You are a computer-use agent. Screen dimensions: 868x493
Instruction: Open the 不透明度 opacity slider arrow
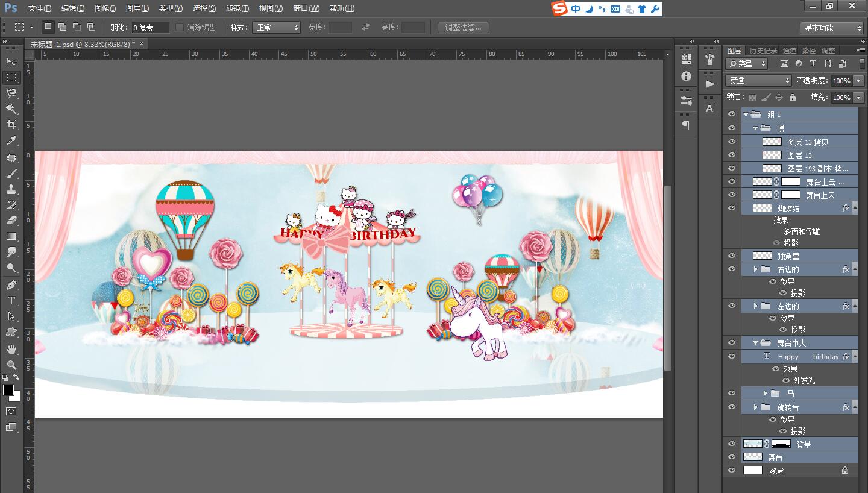[858, 80]
